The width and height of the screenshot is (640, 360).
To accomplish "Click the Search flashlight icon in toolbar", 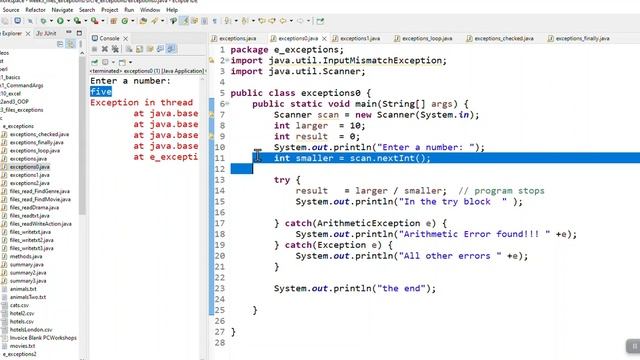I will click(x=154, y=21).
